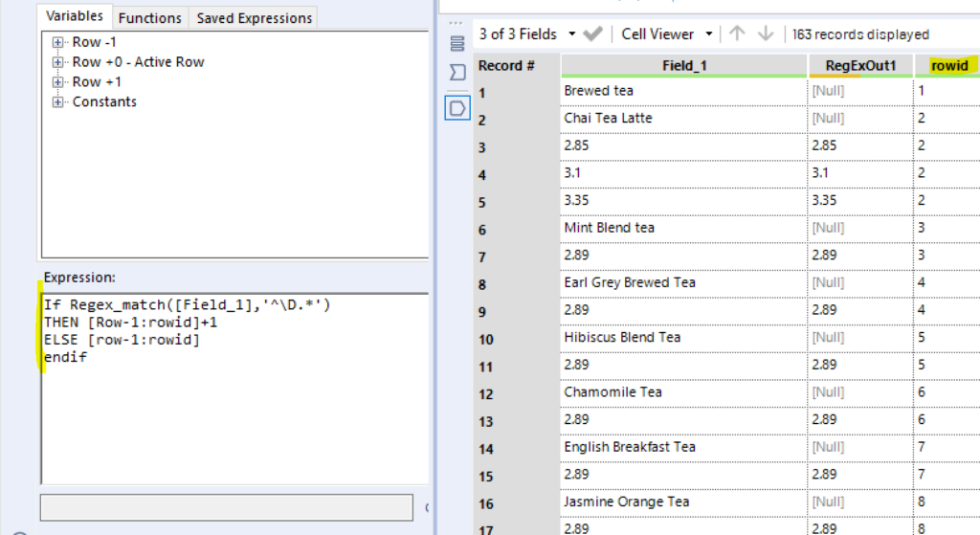Image resolution: width=980 pixels, height=535 pixels.
Task: Expand the Row +0 - Active Row node
Action: [x=58, y=62]
